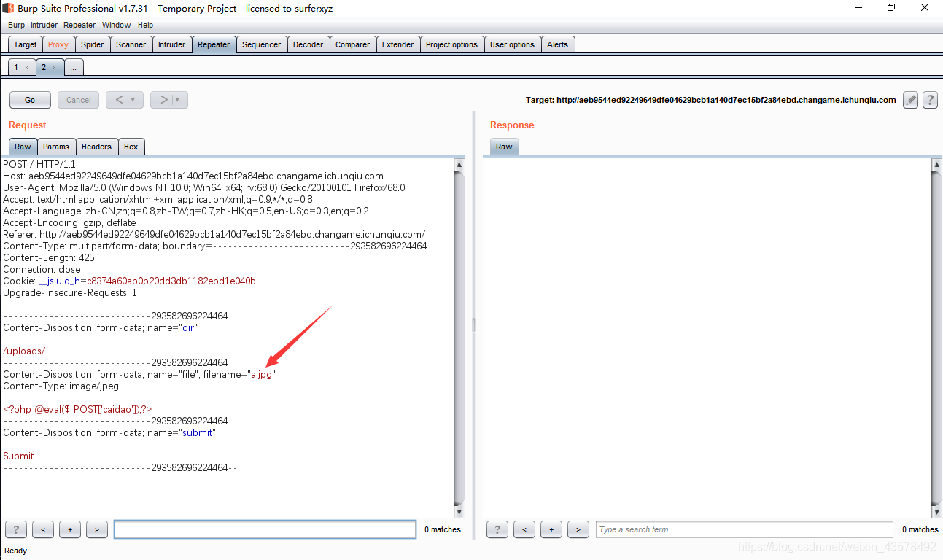Open response search help question icon
The height and width of the screenshot is (560, 943).
tap(497, 529)
